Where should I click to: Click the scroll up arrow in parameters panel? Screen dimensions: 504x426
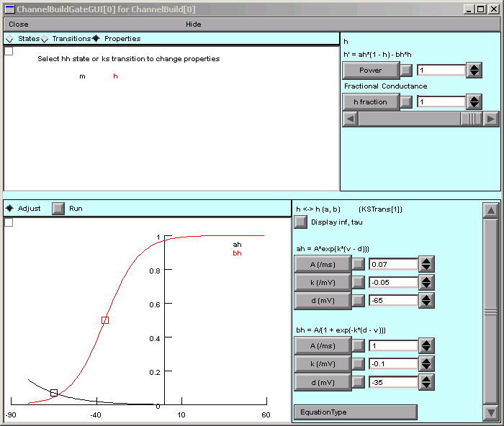[x=490, y=210]
